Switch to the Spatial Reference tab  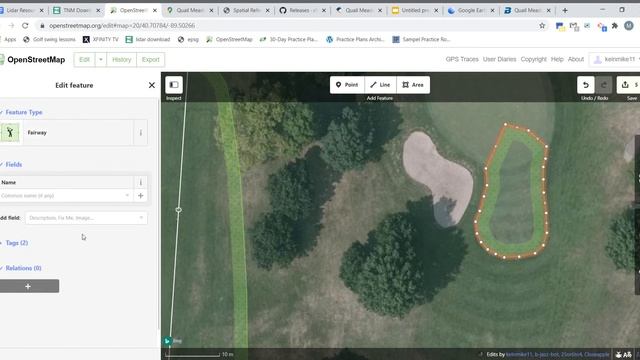247,10
